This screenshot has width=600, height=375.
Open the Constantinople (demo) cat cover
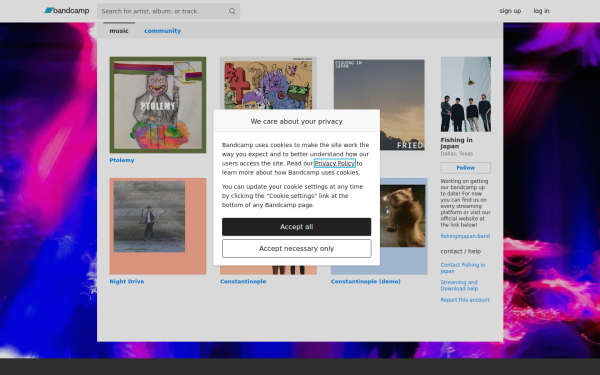[404, 226]
